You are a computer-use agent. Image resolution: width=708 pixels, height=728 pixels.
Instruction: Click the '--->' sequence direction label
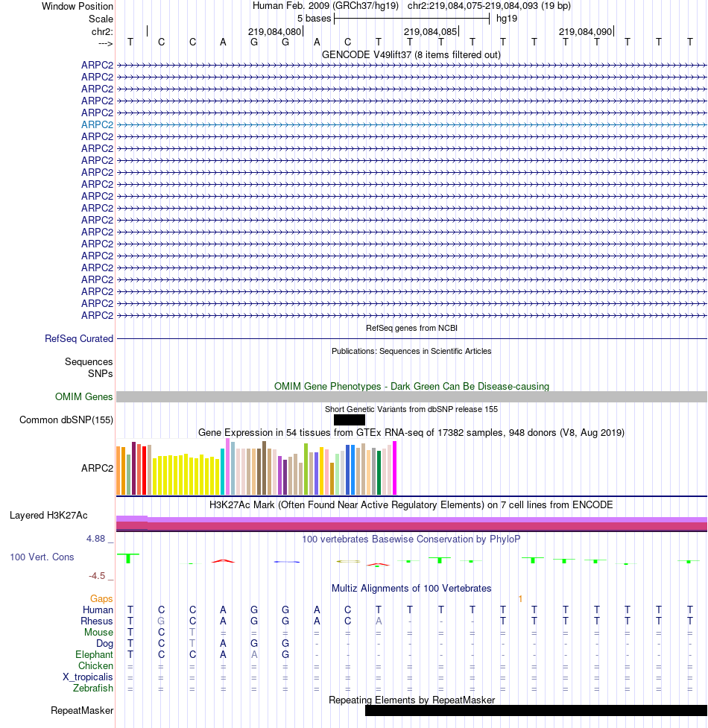[105, 43]
